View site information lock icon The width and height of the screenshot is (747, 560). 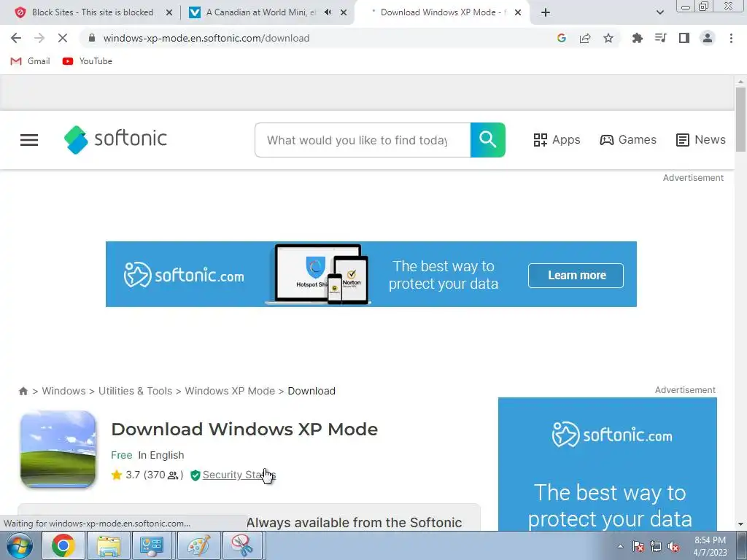click(92, 38)
